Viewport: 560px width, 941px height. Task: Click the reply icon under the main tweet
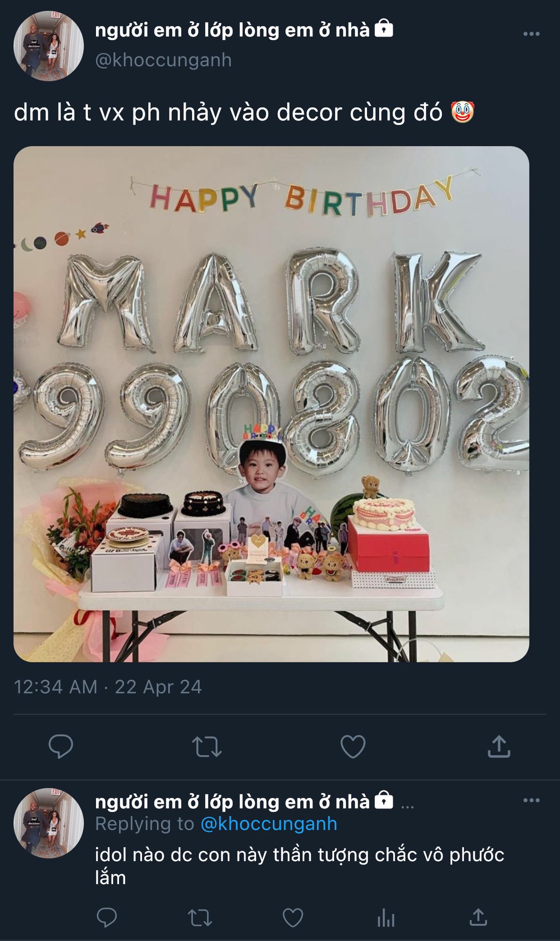(61, 746)
